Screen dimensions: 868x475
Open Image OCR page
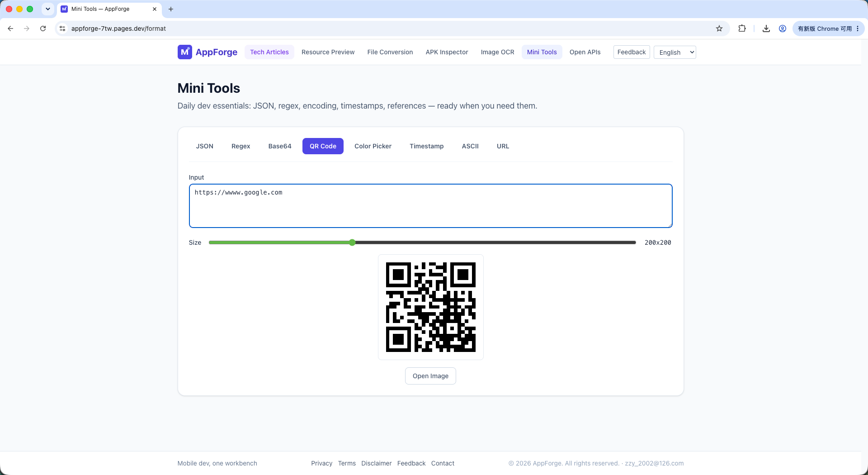[x=497, y=52]
